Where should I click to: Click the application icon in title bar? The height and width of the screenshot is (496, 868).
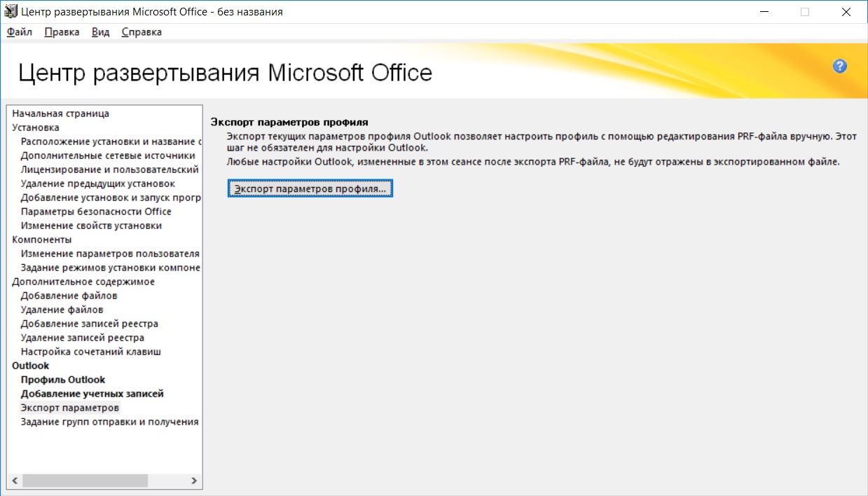[x=11, y=12]
